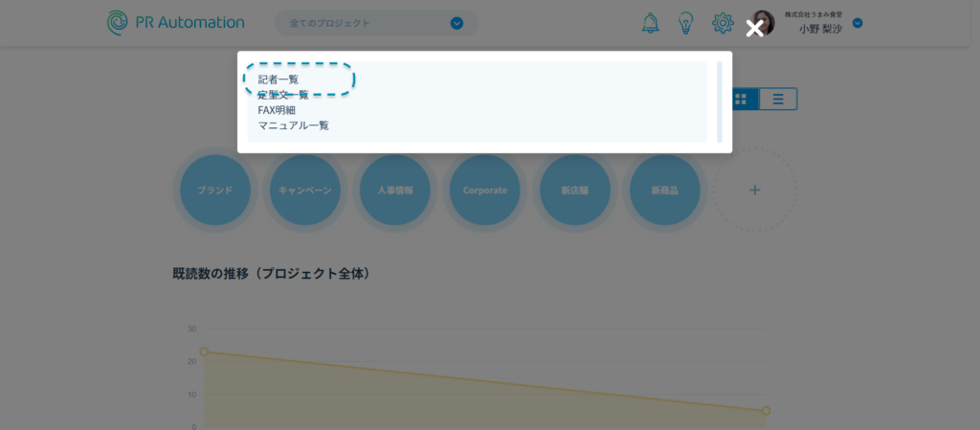Screen dimensions: 980x430
Task: Select 定型文一覧 from the menu
Action: click(x=283, y=95)
